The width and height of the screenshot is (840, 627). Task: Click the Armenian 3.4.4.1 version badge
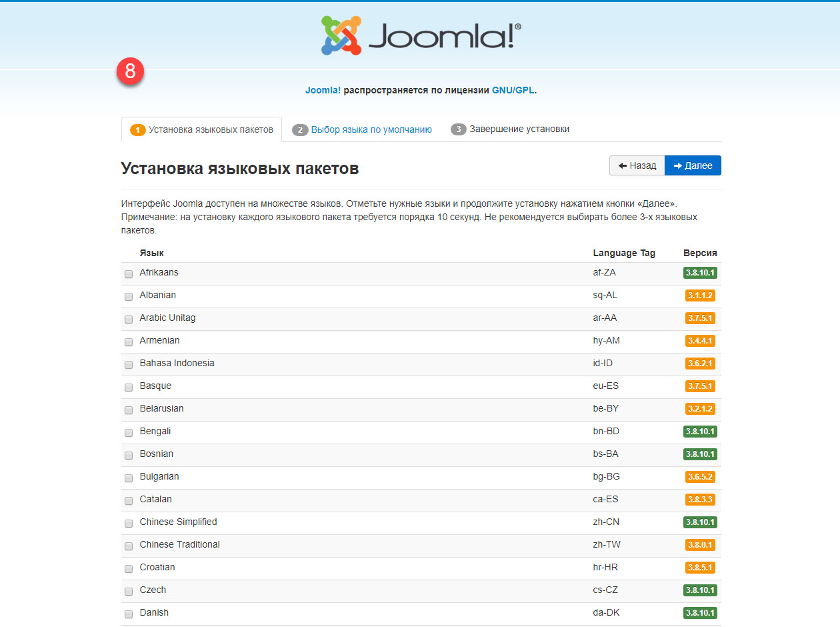(x=700, y=341)
